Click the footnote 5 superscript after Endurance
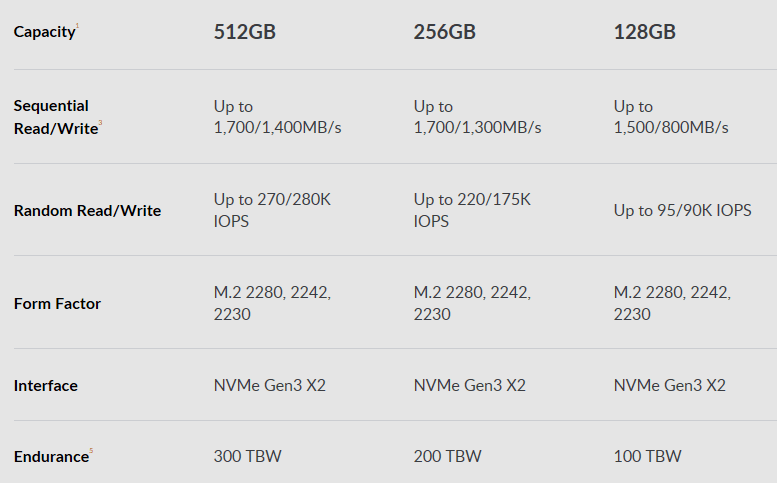The height and width of the screenshot is (483, 777). point(91,452)
